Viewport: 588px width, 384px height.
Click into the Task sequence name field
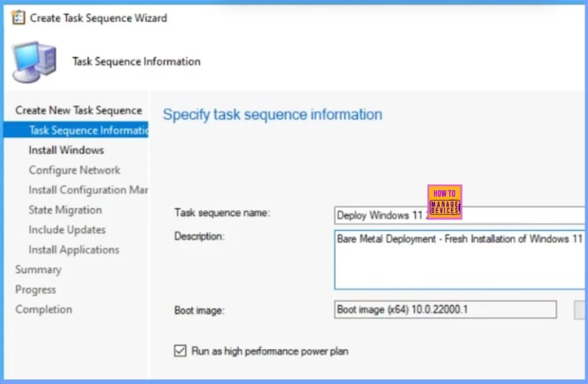pyautogui.click(x=459, y=216)
